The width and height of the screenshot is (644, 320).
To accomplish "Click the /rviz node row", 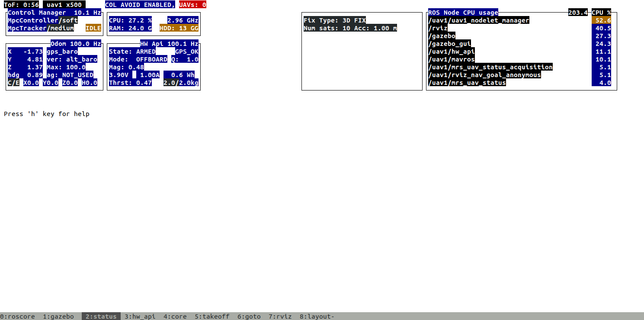I will point(438,28).
